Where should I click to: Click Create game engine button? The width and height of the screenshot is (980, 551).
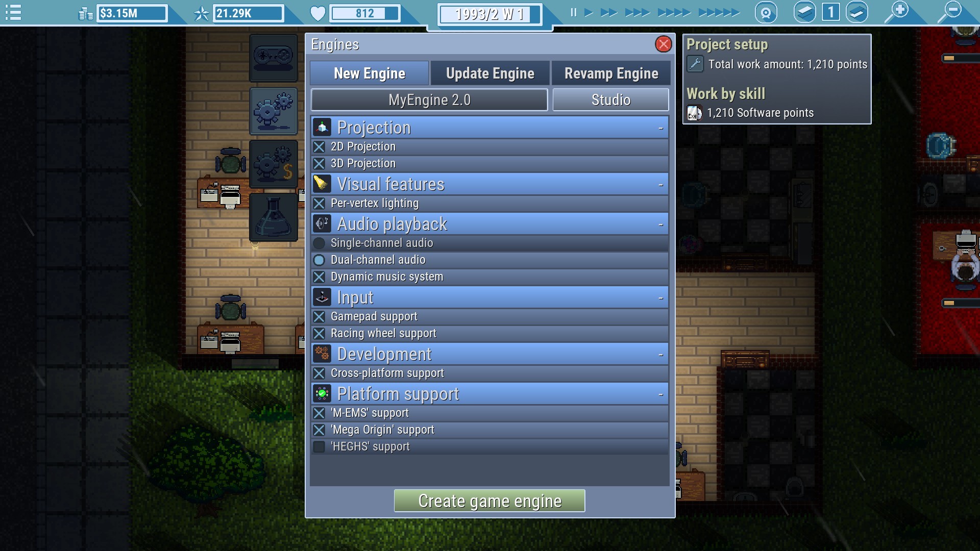(x=490, y=500)
